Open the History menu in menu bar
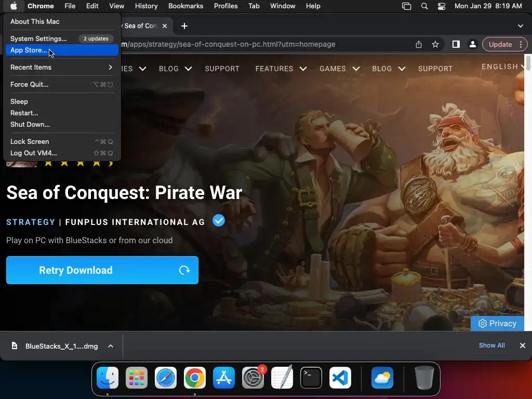This screenshot has width=532, height=399. (146, 6)
